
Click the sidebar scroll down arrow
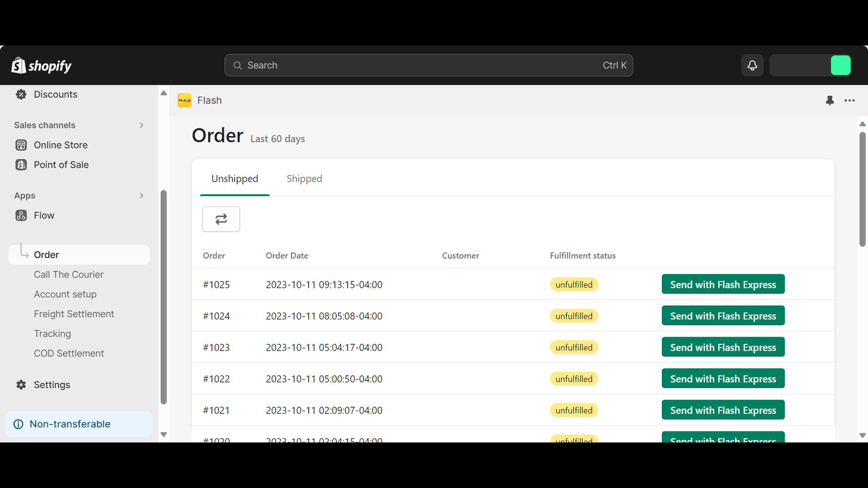pyautogui.click(x=163, y=434)
